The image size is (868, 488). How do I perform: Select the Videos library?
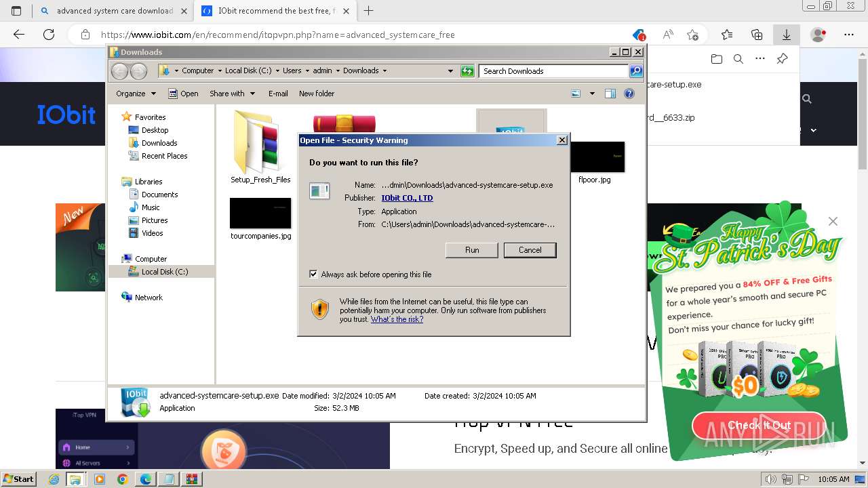[152, 233]
